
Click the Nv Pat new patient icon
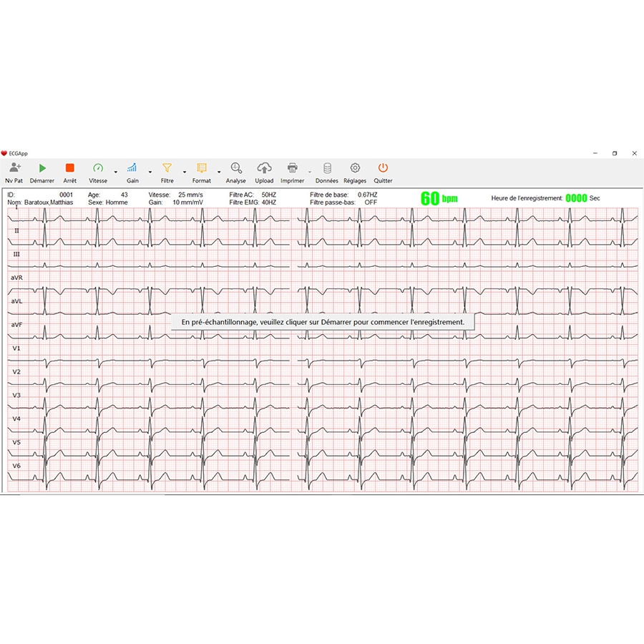coord(14,168)
